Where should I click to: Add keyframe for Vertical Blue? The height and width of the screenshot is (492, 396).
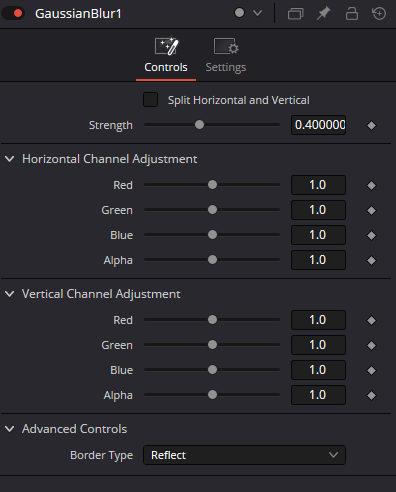371,370
